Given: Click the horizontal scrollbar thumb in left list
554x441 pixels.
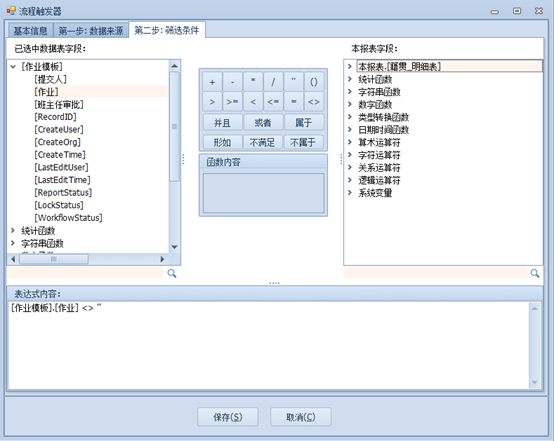Looking at the screenshot, I should pyautogui.click(x=53, y=259).
